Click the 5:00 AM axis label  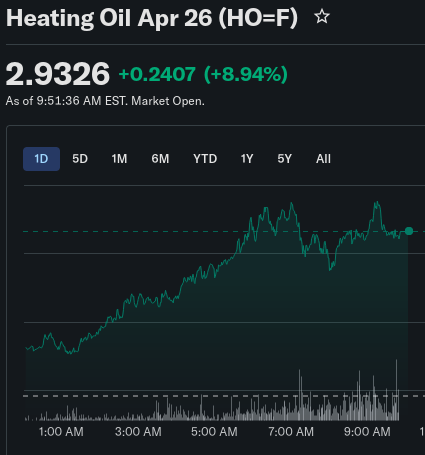coord(214,432)
